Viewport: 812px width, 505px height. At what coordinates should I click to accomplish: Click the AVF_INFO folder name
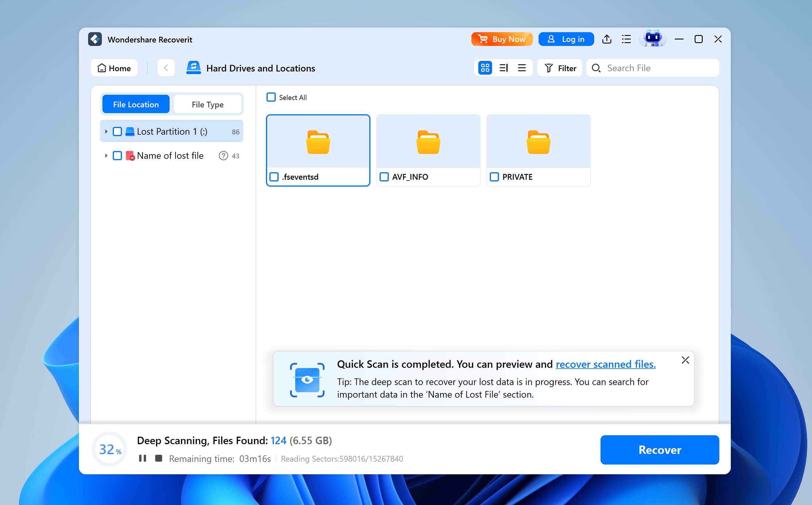[x=410, y=177]
